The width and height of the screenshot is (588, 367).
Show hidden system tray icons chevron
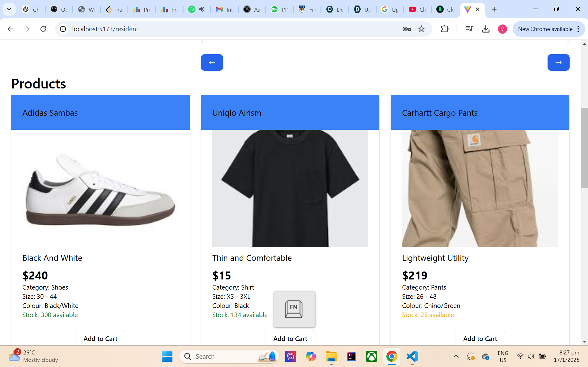point(456,356)
